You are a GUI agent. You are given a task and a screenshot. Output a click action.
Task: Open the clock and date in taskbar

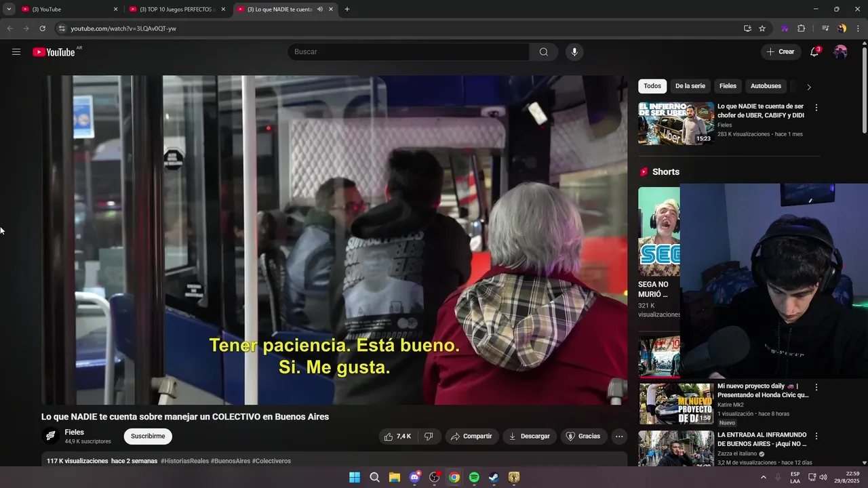coord(846,477)
